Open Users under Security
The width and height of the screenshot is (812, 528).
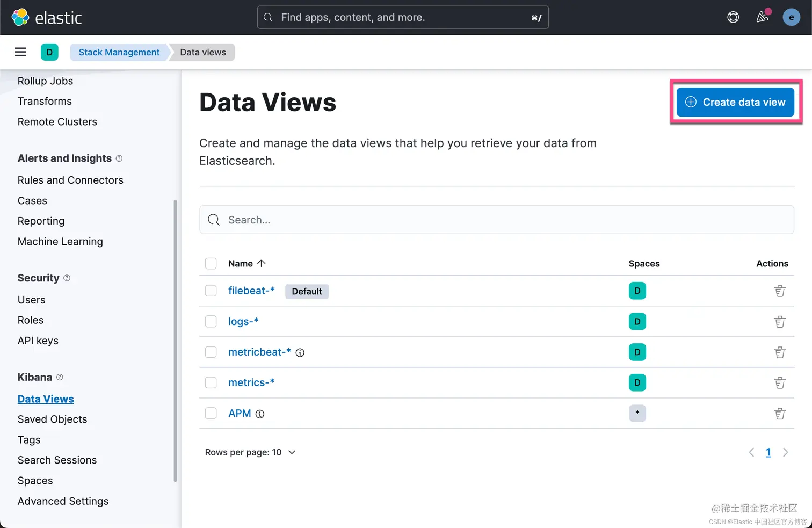(x=32, y=300)
